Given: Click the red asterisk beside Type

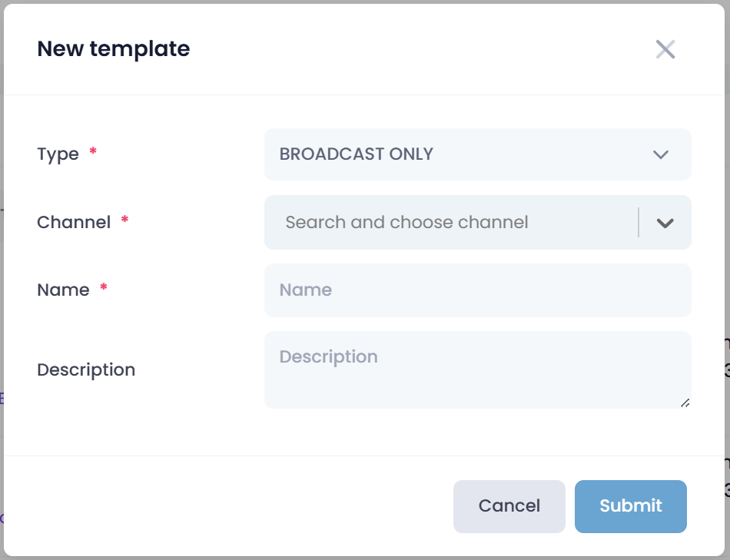Looking at the screenshot, I should (x=93, y=153).
